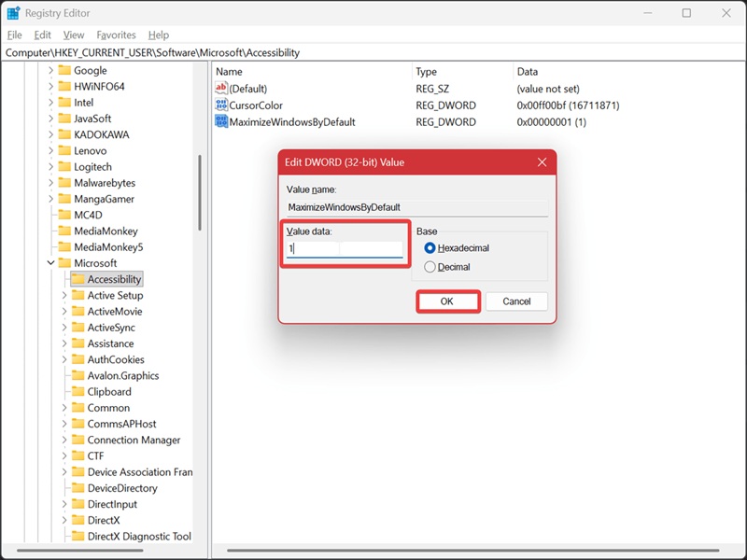Open the Favorites menu
This screenshot has width=747, height=560.
tap(116, 35)
